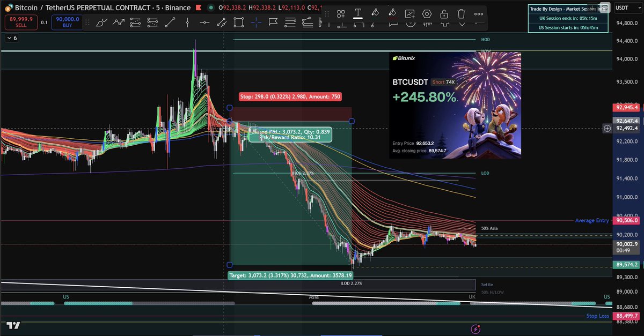Select the Brush drawing tool
Image resolution: width=644 pixels, height=336 pixels.
[x=101, y=22]
